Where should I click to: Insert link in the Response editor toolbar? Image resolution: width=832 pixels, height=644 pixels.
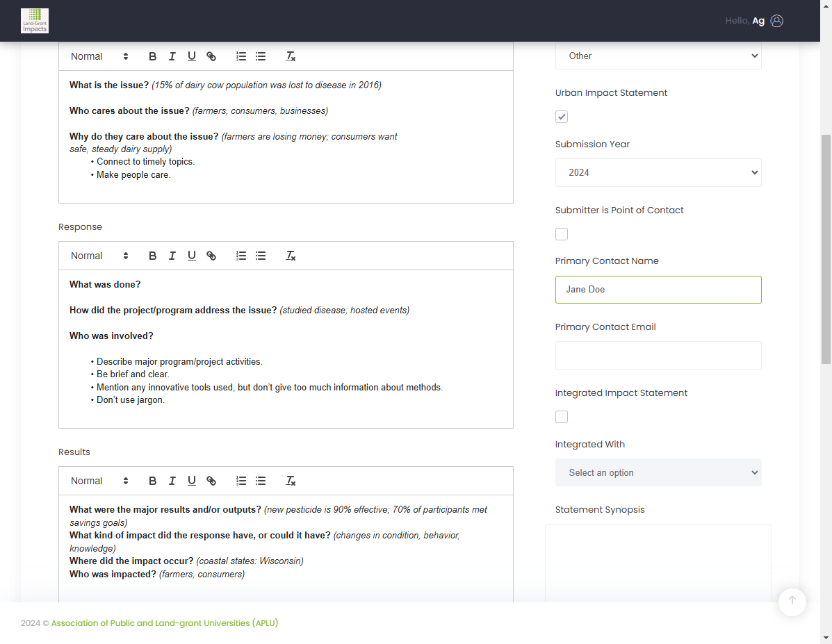[x=211, y=256]
